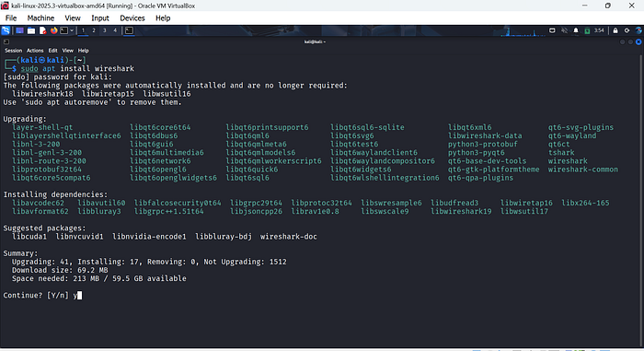Open the VirtualBox Machine menu
Image resolution: width=644 pixels, height=351 pixels.
[x=40, y=18]
